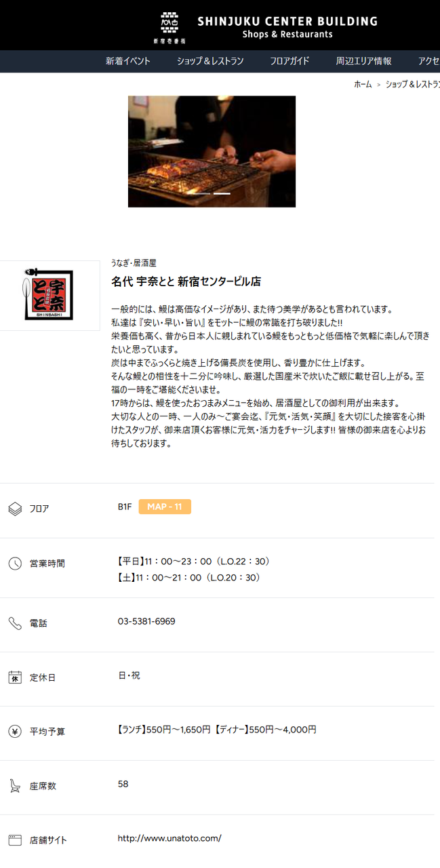Click the browser window icon beside 店舗サイト
The image size is (440, 868).
tap(15, 840)
